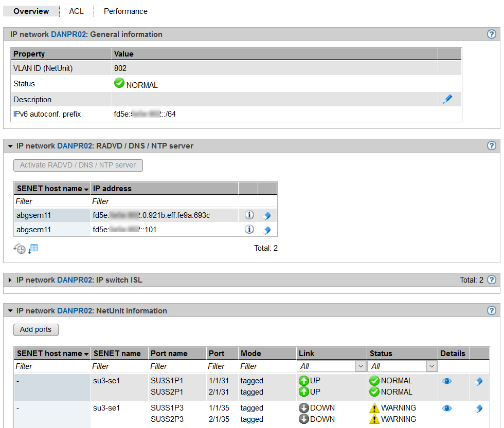Switch to the Performance tab
Screen dimensions: 504x428
pyautogui.click(x=125, y=11)
